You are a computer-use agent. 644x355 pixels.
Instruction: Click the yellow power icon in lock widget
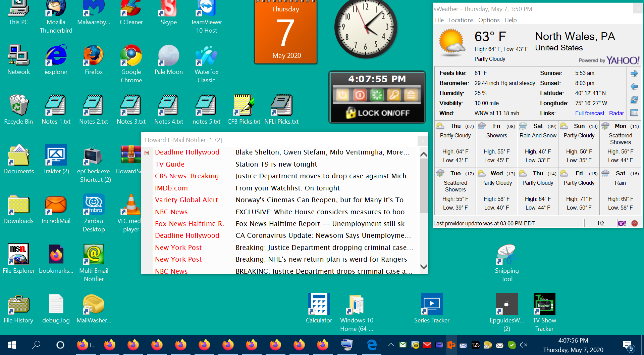342,95
